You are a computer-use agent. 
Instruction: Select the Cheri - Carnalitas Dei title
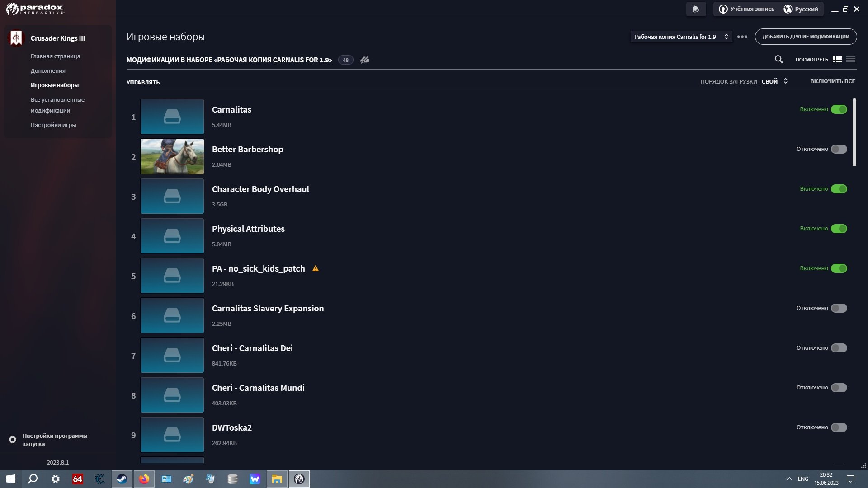point(252,348)
